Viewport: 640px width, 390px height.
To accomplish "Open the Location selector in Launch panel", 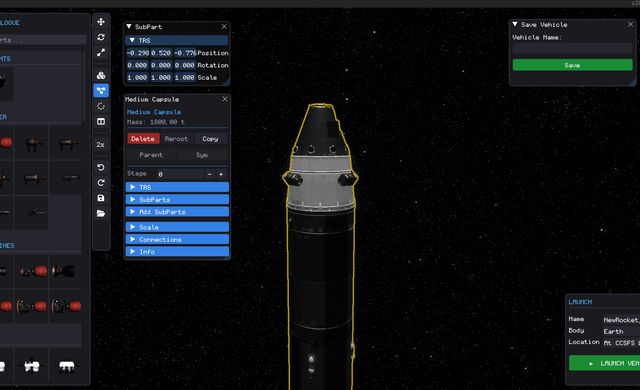I will pyautogui.click(x=622, y=343).
